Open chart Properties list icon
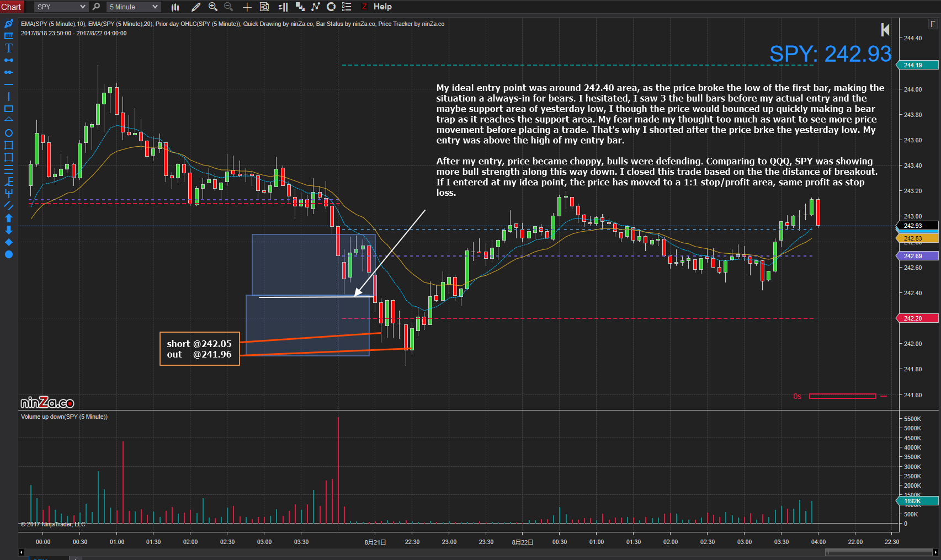941x560 pixels. [347, 7]
